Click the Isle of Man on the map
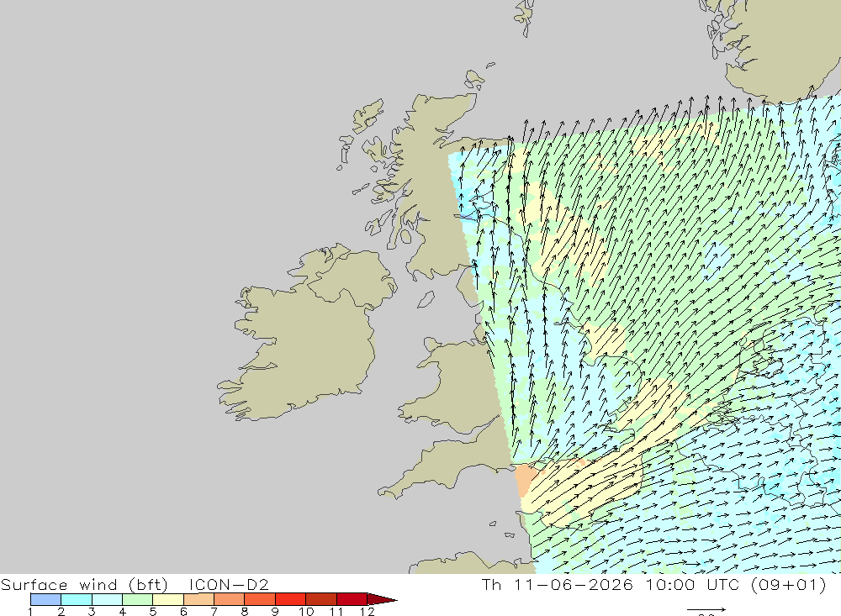Screen dimensions: 841x616 point(426,299)
